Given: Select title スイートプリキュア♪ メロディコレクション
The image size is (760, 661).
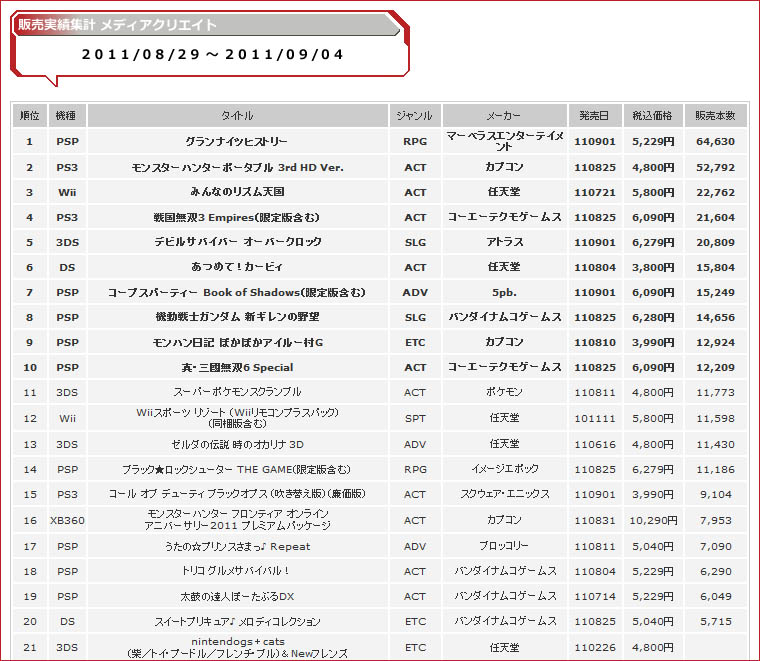Looking at the screenshot, I should (238, 621).
